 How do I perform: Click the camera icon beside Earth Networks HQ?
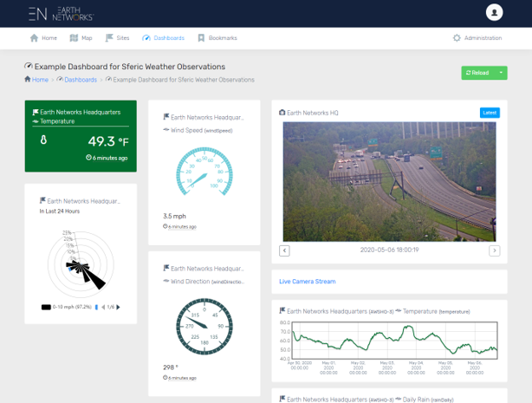(282, 113)
